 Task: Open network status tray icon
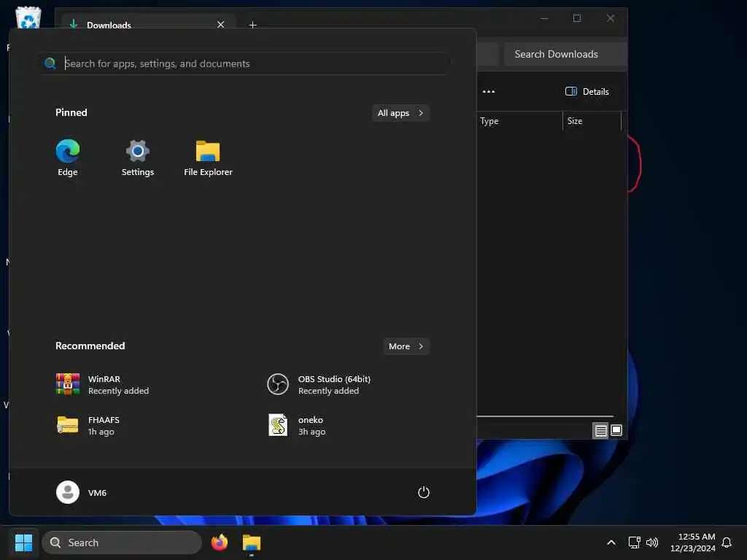click(x=634, y=542)
